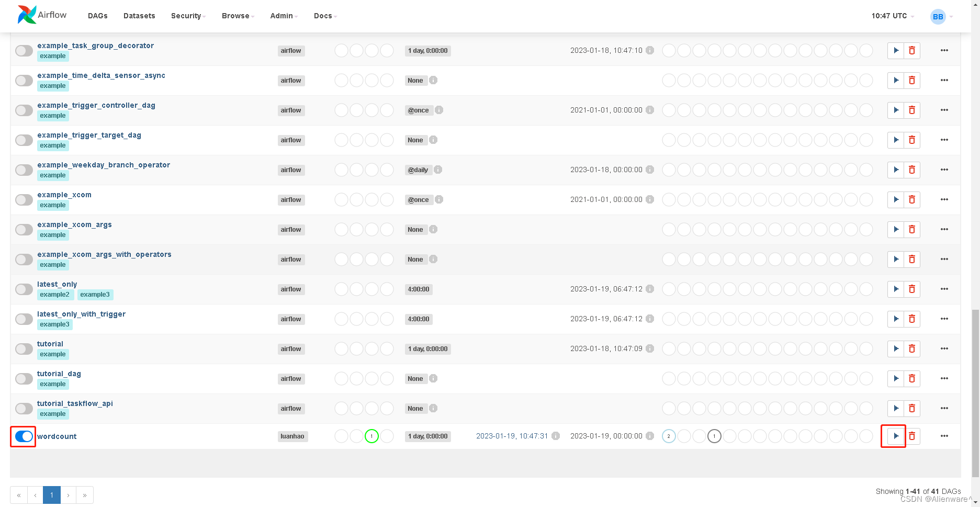The width and height of the screenshot is (980, 507).
Task: Open the wordcount DAG details page
Action: click(x=57, y=436)
